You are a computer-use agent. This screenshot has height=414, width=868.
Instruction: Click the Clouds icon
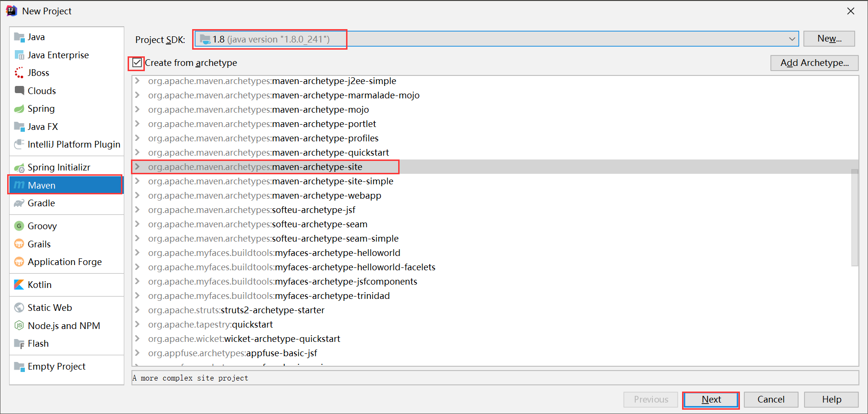(x=19, y=90)
